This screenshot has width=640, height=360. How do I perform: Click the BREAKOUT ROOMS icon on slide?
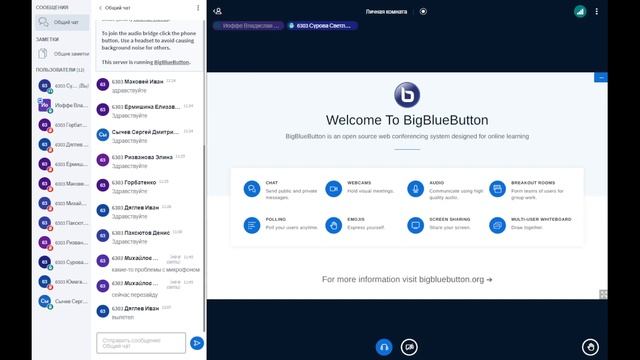[497, 189]
